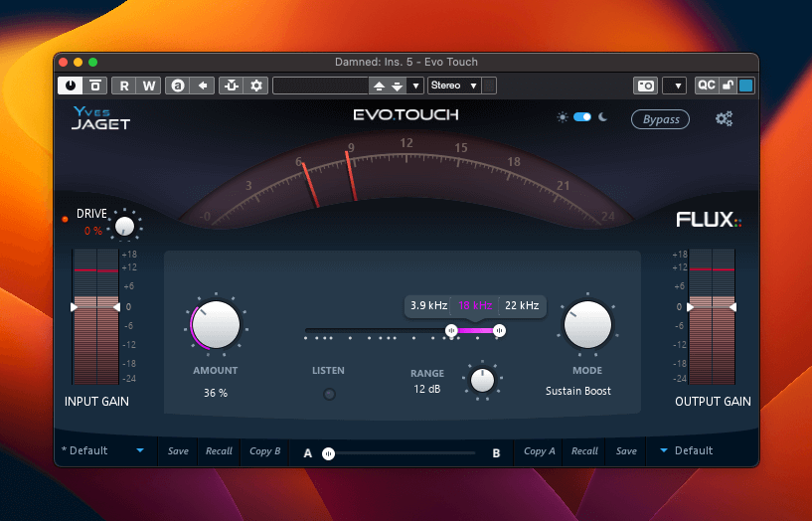This screenshot has width=812, height=521.
Task: Open Evo Touch settings gears icon
Action: click(725, 119)
